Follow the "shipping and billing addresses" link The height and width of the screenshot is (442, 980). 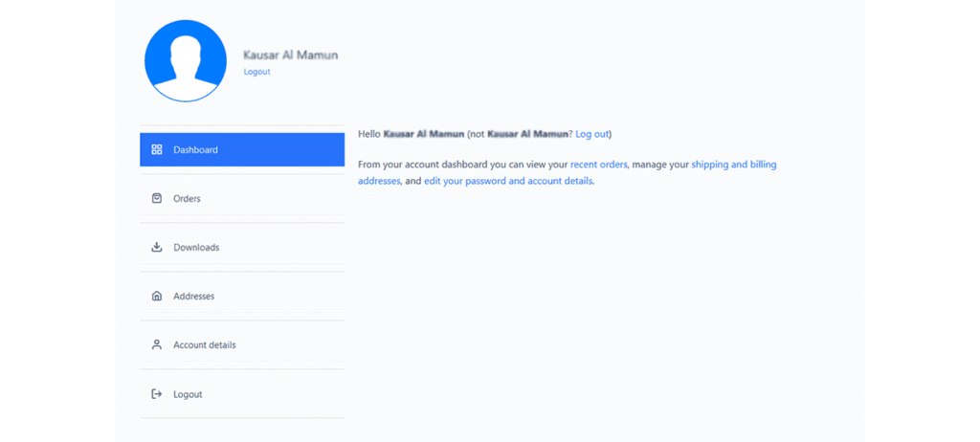[x=733, y=165]
